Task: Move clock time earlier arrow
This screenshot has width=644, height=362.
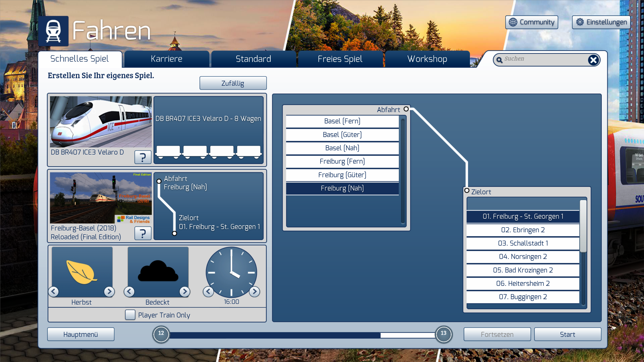Action: (x=208, y=292)
